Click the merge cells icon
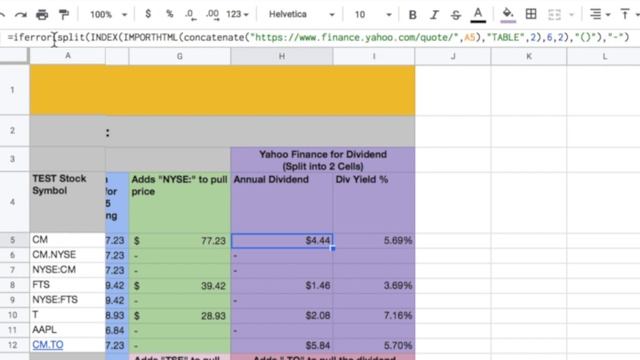This screenshot has width=640, height=360. tap(554, 15)
